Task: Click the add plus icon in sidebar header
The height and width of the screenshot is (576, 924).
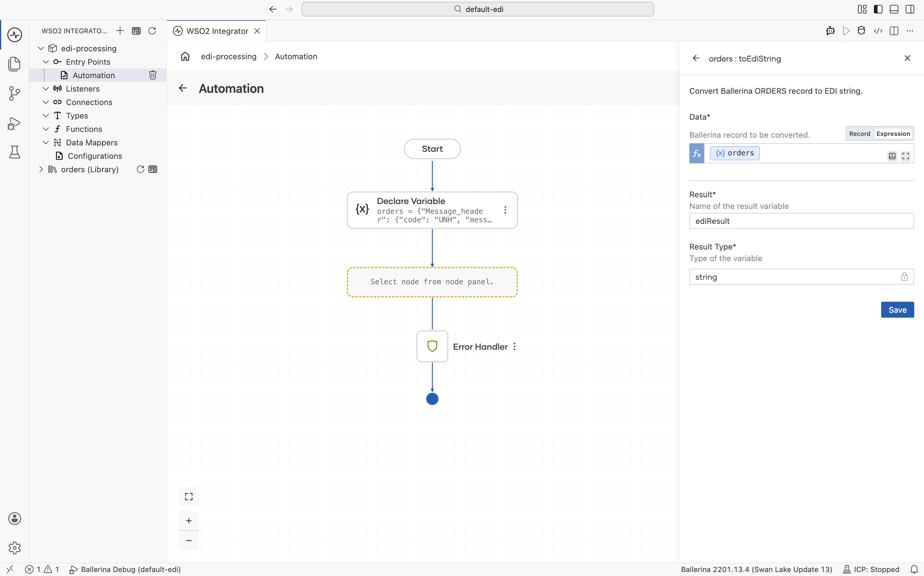Action: point(120,31)
